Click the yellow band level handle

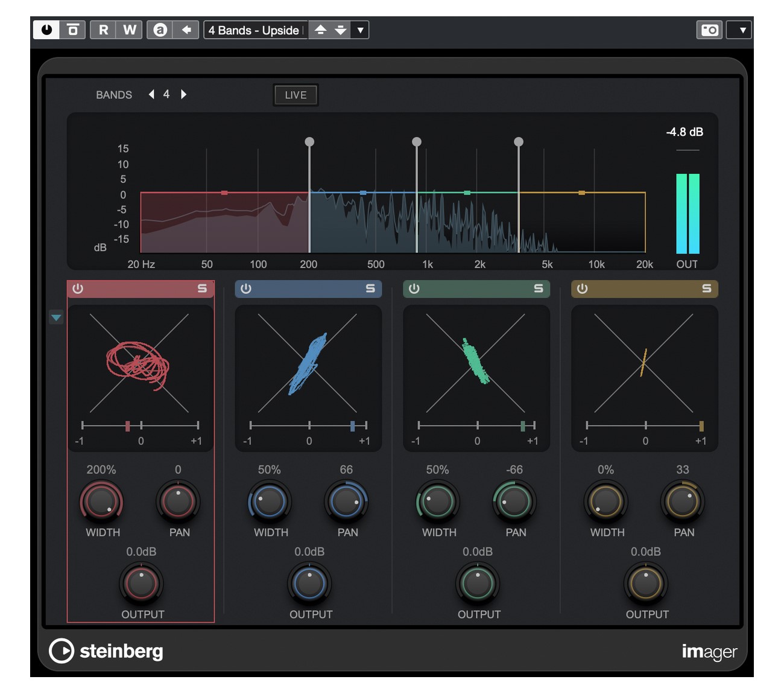pos(582,193)
